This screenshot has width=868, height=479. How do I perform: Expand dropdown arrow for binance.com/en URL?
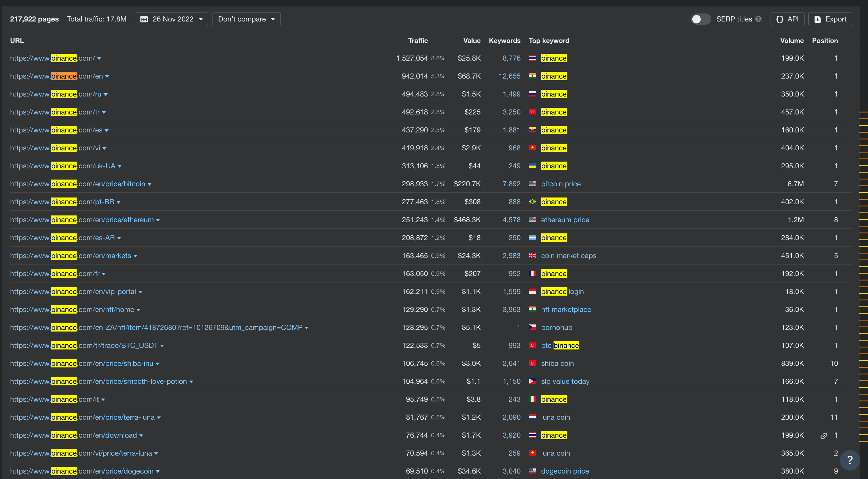coord(107,77)
